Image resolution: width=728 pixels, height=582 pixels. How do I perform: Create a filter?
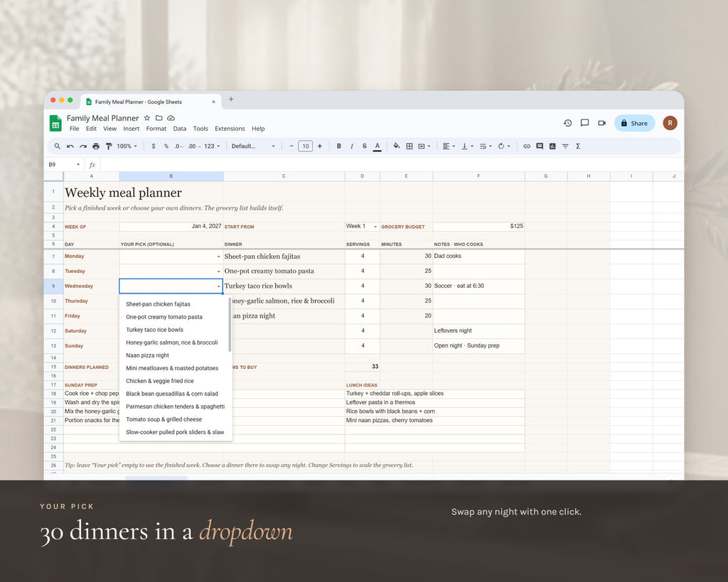pos(565,146)
